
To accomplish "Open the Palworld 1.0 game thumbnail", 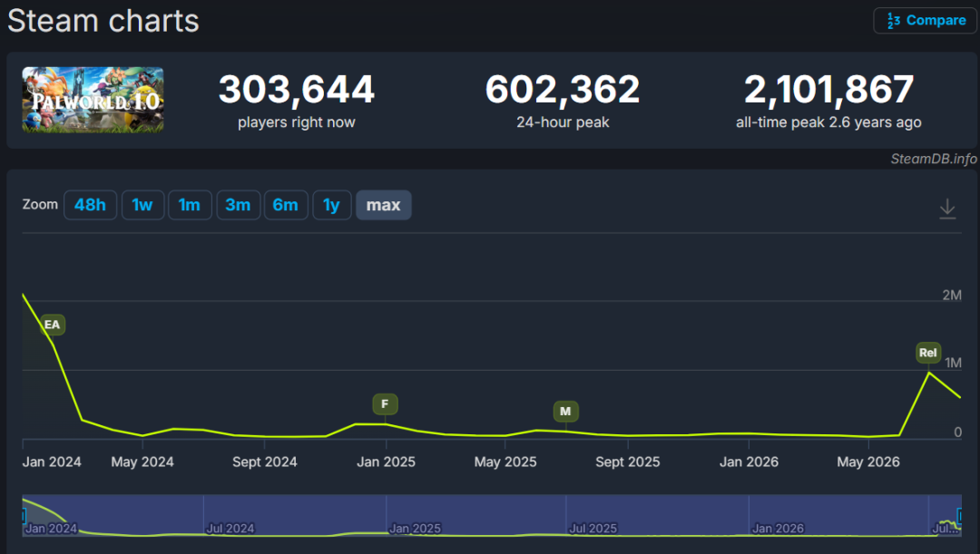I will (x=93, y=100).
